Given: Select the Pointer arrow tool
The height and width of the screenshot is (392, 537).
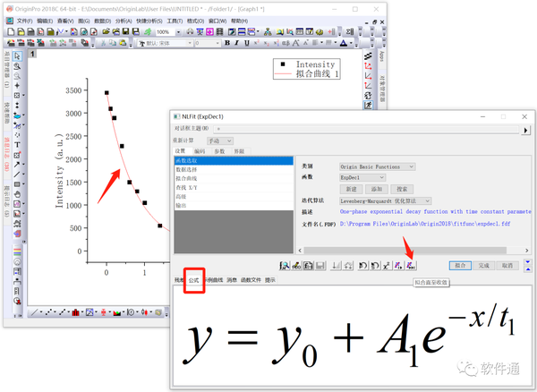Looking at the screenshot, I should pos(17,56).
